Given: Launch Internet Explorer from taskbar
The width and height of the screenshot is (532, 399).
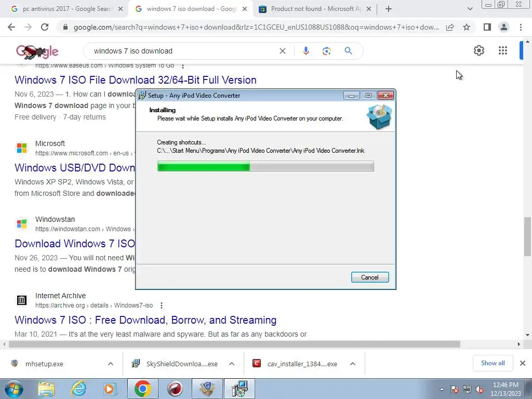Looking at the screenshot, I should (79, 389).
